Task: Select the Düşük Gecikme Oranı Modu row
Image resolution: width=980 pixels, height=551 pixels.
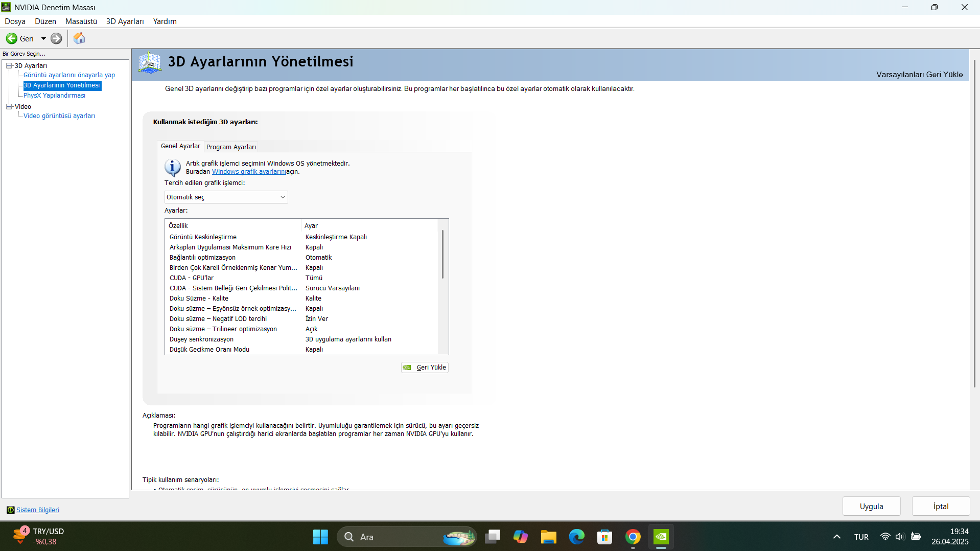Action: coord(301,350)
